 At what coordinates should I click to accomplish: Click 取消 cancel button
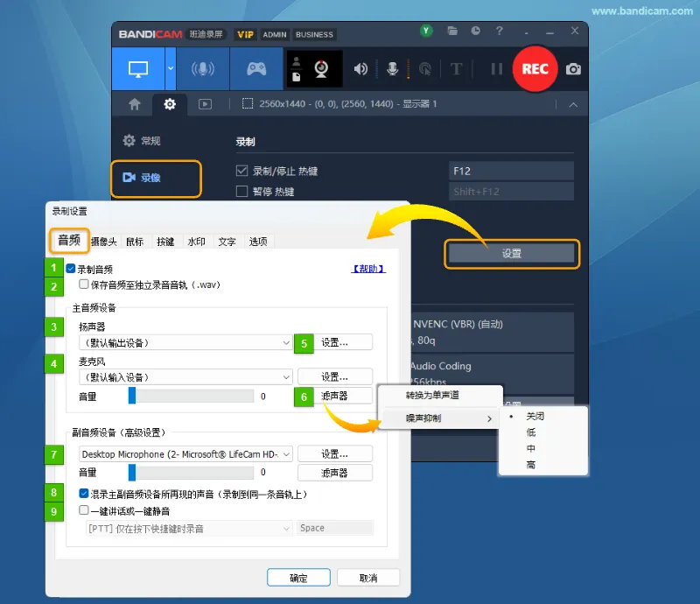pos(368,578)
